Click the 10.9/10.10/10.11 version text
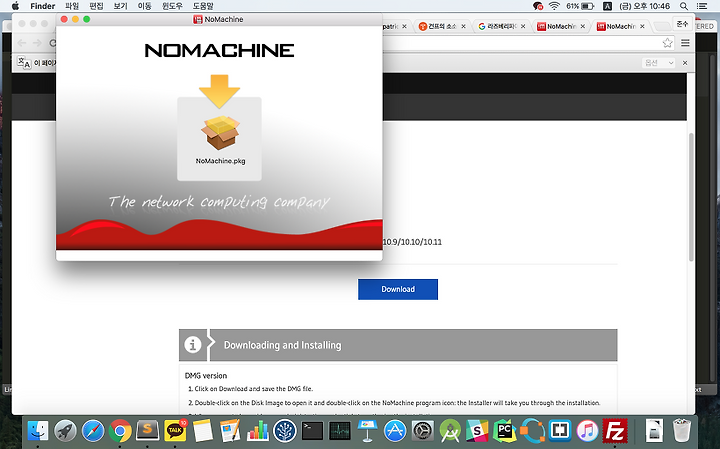Viewport: 720px width, 449px height. (x=412, y=242)
